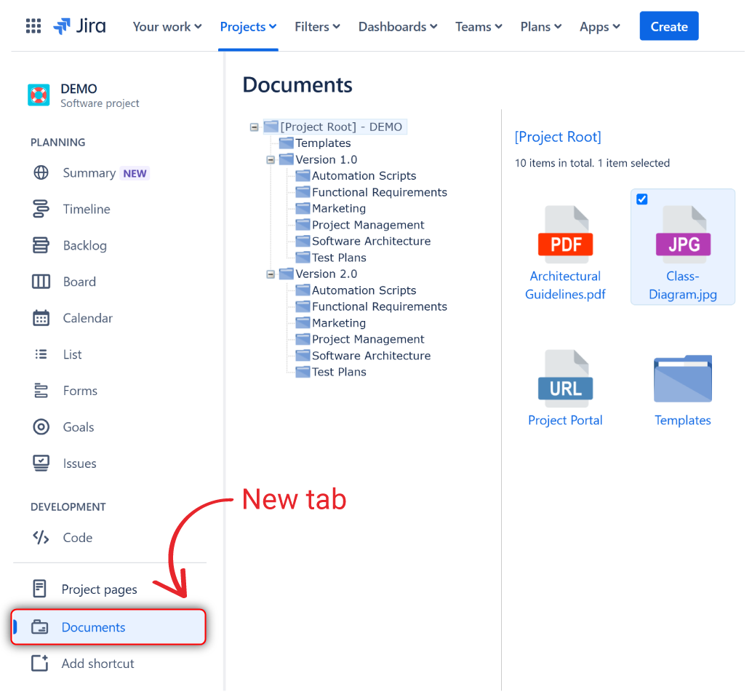
Task: Open Architectural Guidelines.pdf via its PDF icon
Action: click(x=566, y=231)
